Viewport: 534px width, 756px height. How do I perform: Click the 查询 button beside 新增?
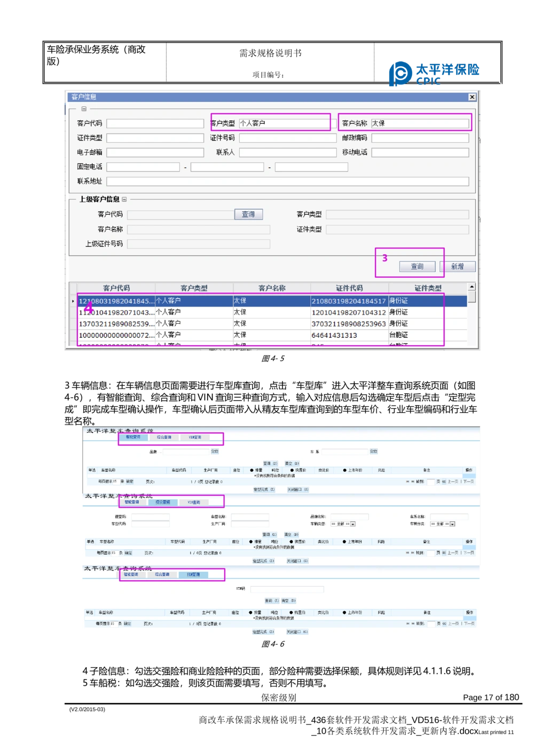(418, 267)
